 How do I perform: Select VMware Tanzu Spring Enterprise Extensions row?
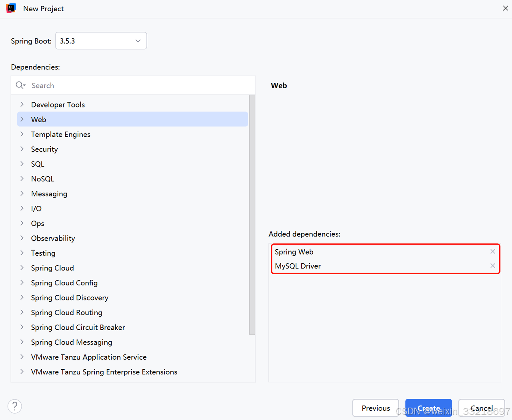(x=132, y=372)
